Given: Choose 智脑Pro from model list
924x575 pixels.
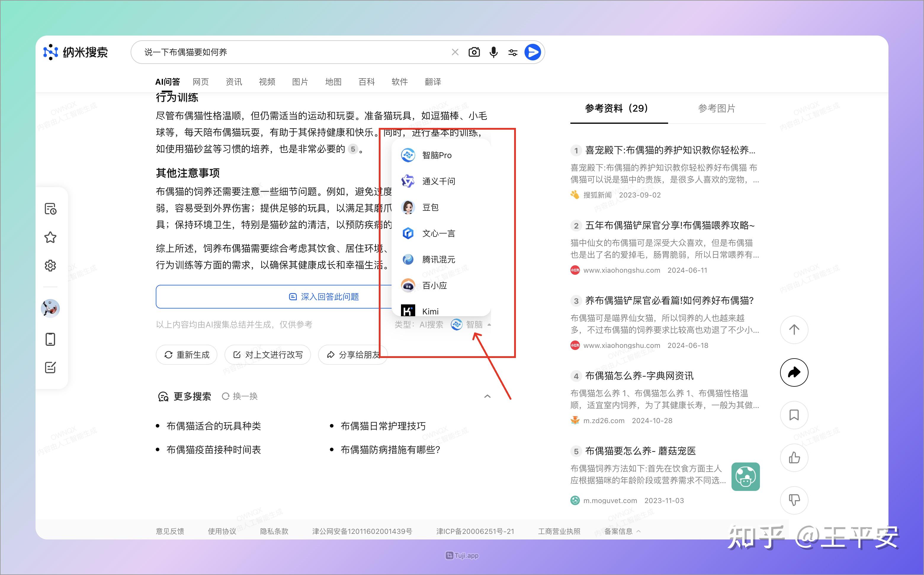Looking at the screenshot, I should pos(441,155).
